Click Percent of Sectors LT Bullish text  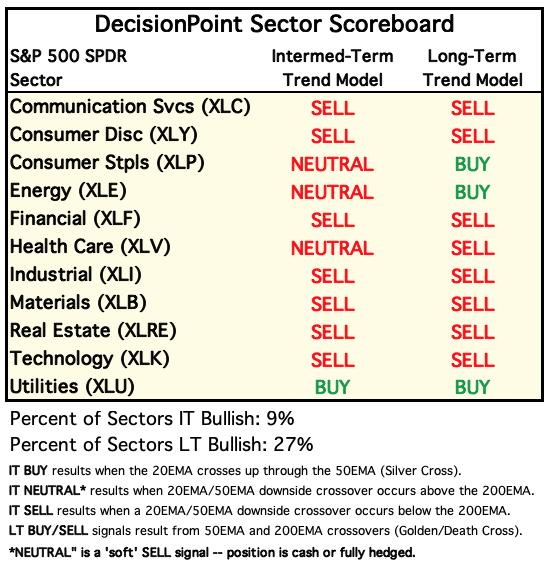tap(162, 445)
